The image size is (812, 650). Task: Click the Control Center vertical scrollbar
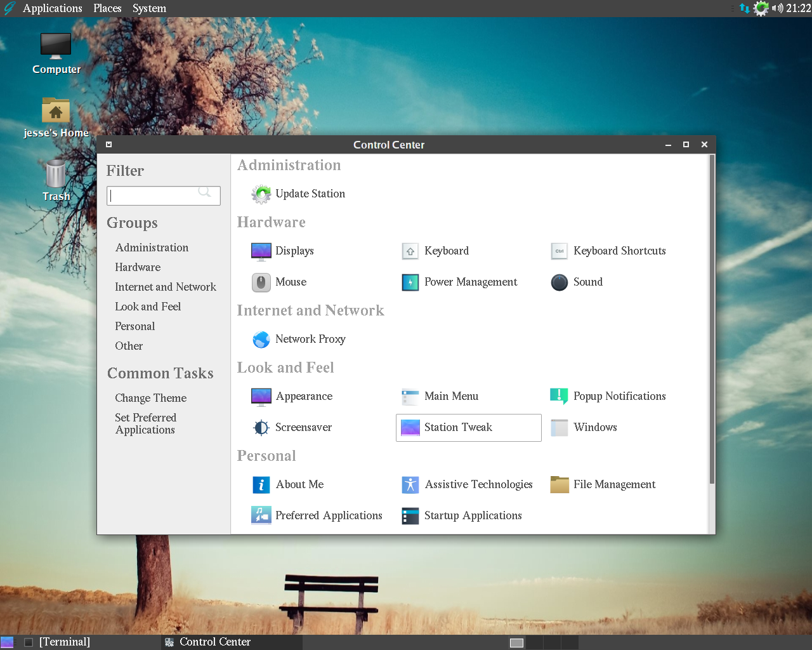coord(712,319)
